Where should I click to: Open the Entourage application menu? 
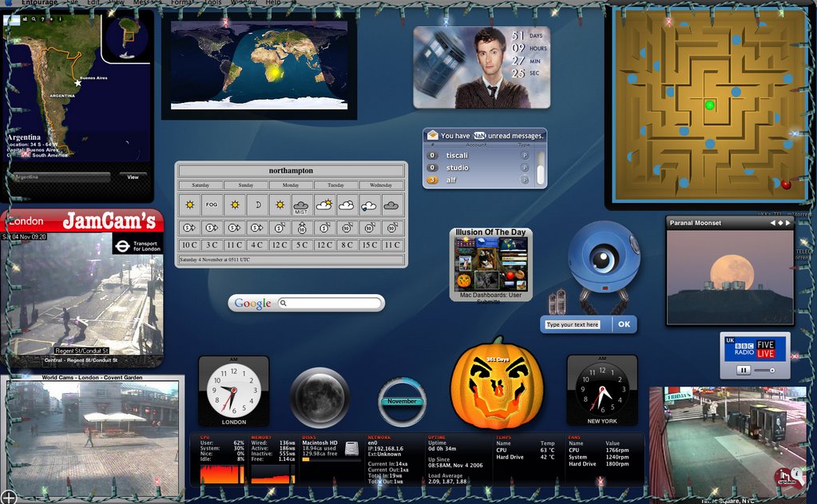coord(40,2)
